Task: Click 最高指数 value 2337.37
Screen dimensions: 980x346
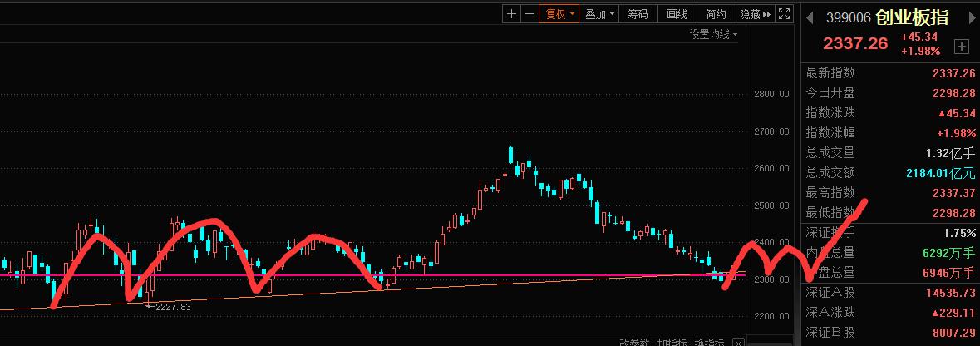Action: tap(953, 193)
